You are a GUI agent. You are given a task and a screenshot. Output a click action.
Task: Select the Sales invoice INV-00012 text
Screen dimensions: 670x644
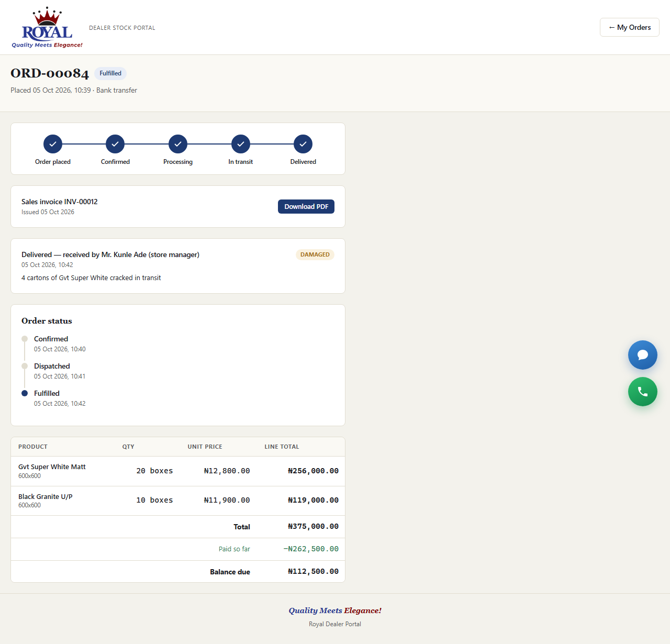60,202
